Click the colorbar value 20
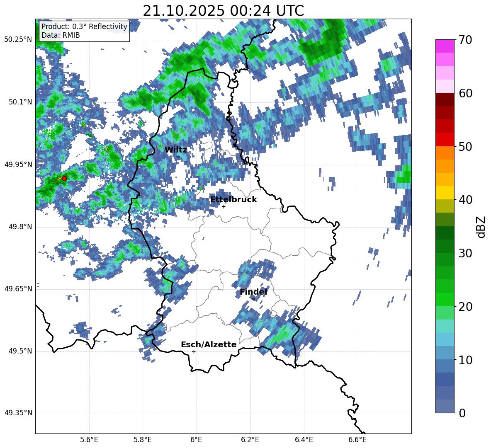This screenshot has height=448, width=491. (465, 307)
